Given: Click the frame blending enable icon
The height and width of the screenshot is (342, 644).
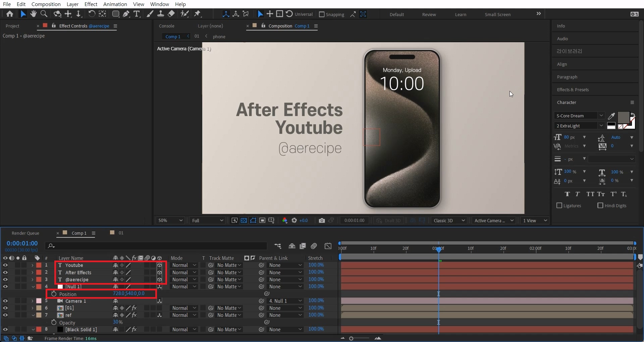Looking at the screenshot, I should tap(303, 246).
